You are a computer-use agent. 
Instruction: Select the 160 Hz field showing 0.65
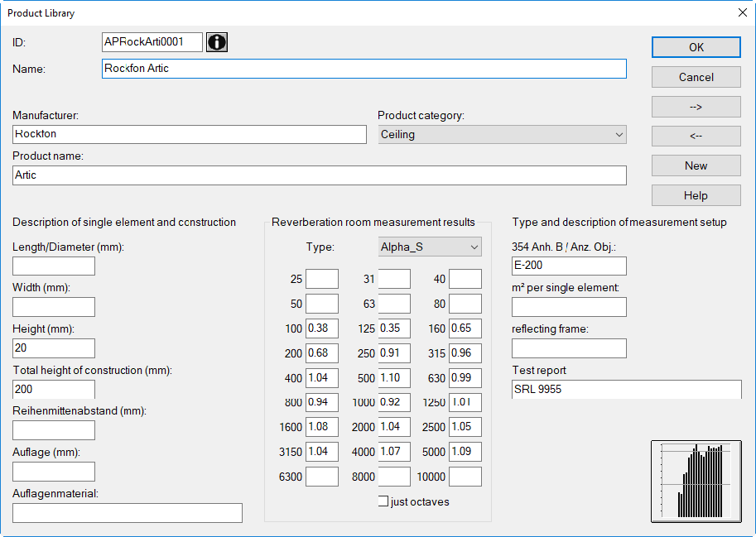[465, 328]
